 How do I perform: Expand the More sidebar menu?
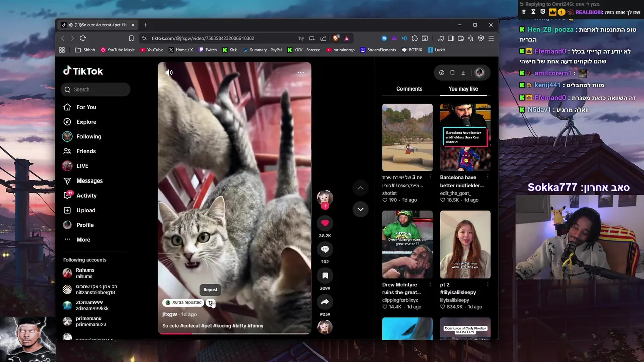click(83, 240)
